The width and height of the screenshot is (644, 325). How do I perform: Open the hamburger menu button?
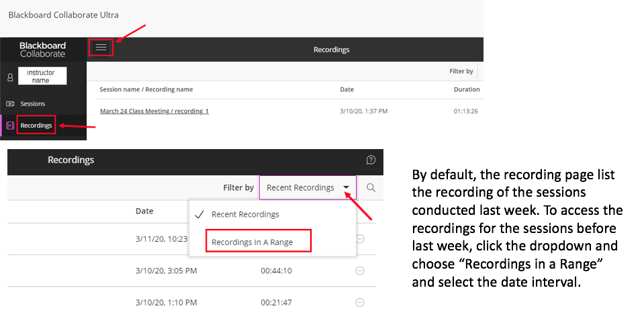[101, 47]
